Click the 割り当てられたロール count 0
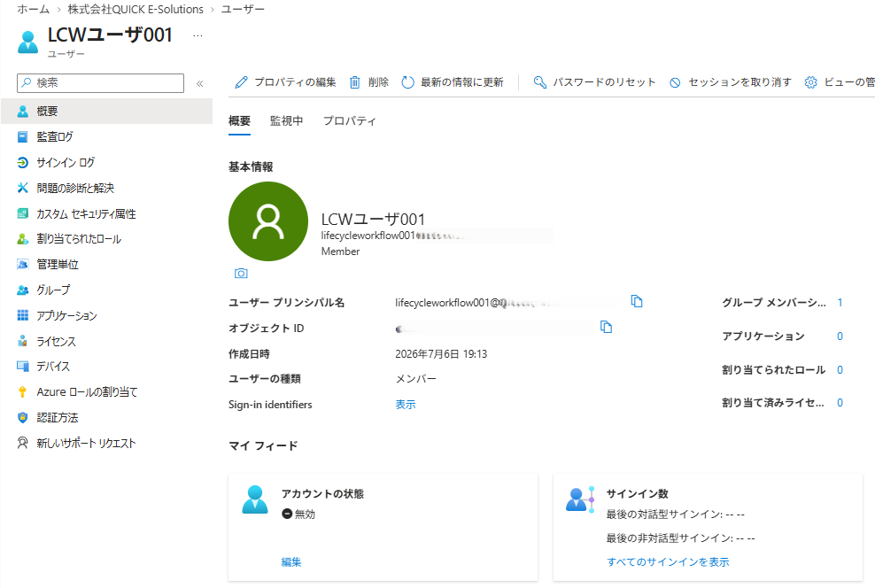Screen dimensions: 875x588 840,369
